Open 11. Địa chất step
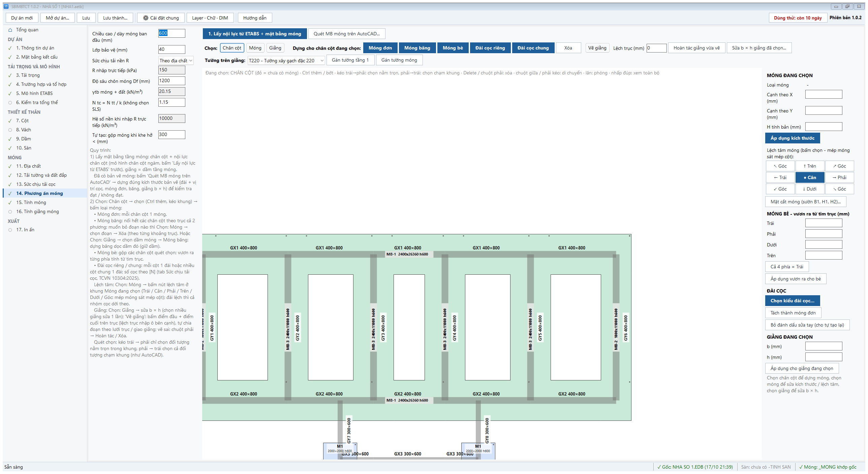Screen dimensions: 868x474 (45, 166)
